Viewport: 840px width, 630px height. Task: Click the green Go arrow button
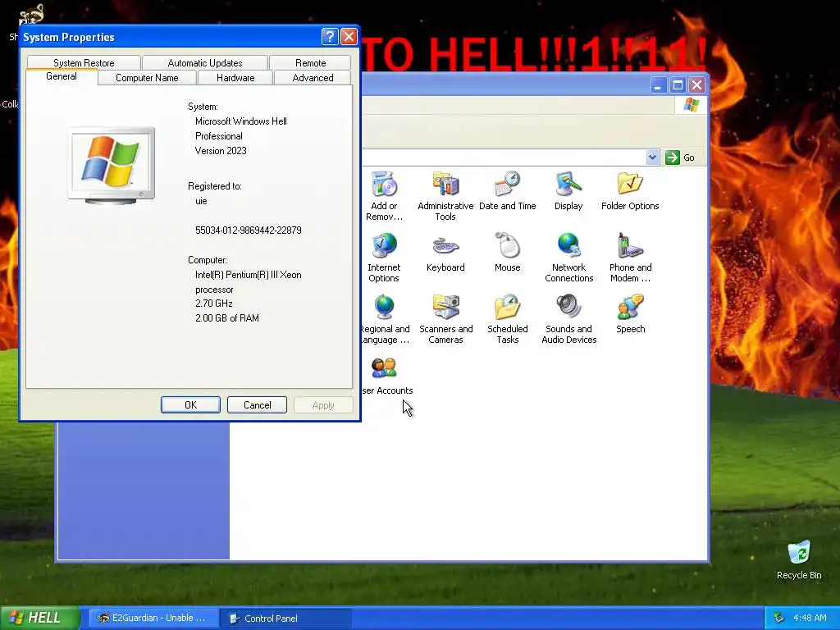point(672,157)
